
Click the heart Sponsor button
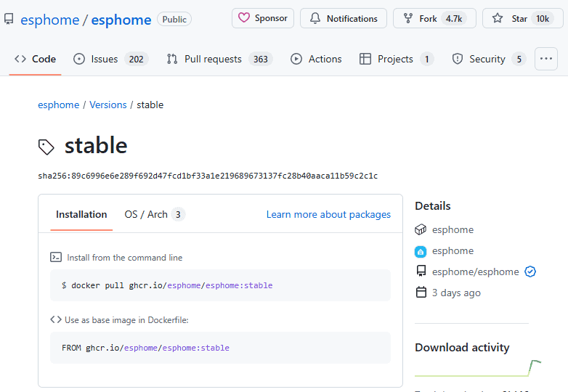[x=262, y=19]
